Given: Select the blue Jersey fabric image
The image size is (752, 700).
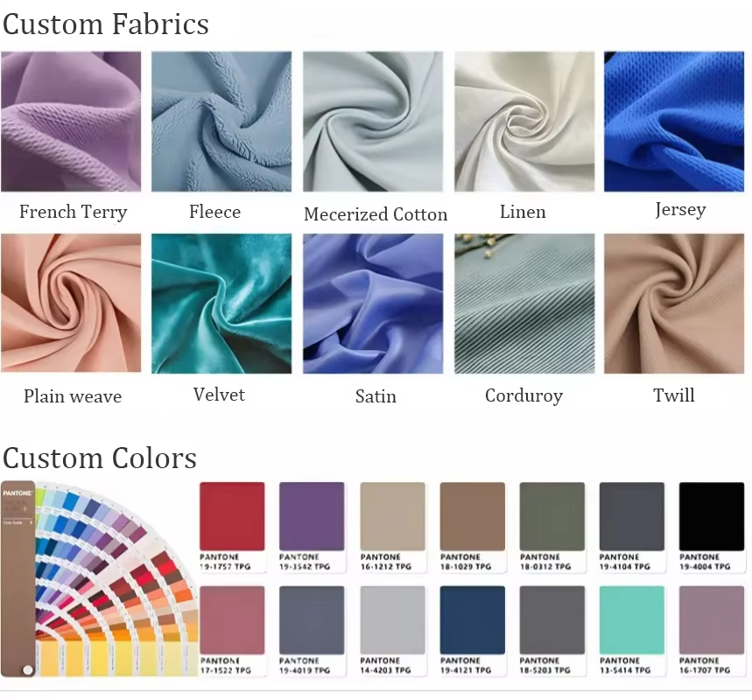Looking at the screenshot, I should coord(674,122).
